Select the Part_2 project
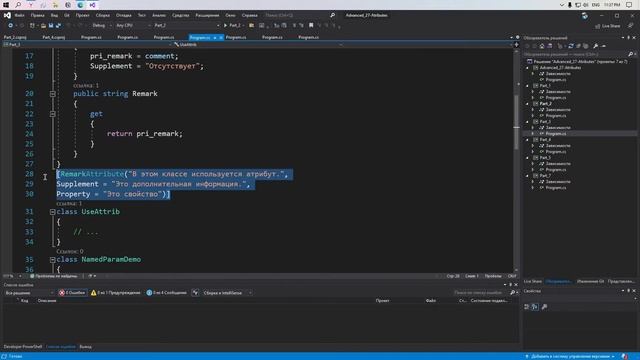This screenshot has height=360, width=640. point(545,104)
